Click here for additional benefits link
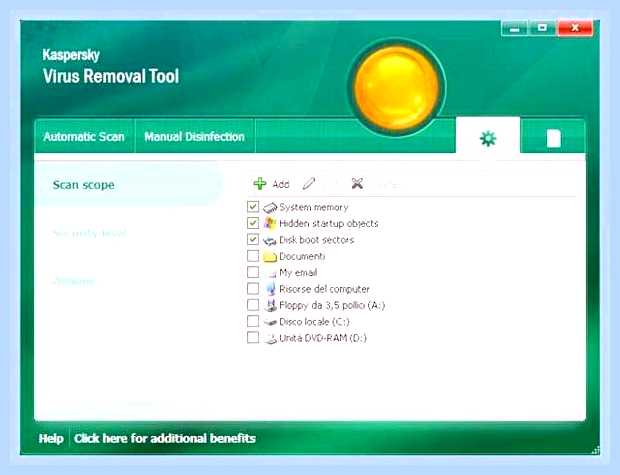The image size is (620, 475). pos(164,438)
